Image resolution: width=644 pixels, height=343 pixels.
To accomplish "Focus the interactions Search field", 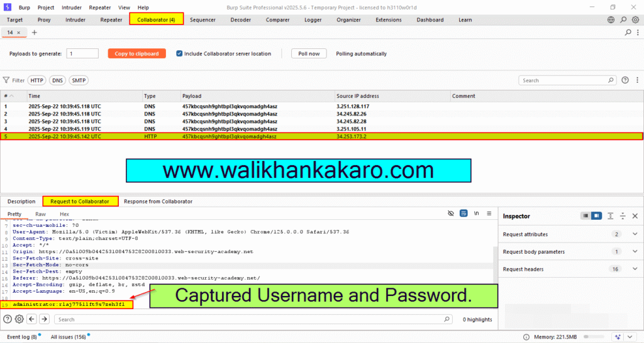I will point(567,80).
